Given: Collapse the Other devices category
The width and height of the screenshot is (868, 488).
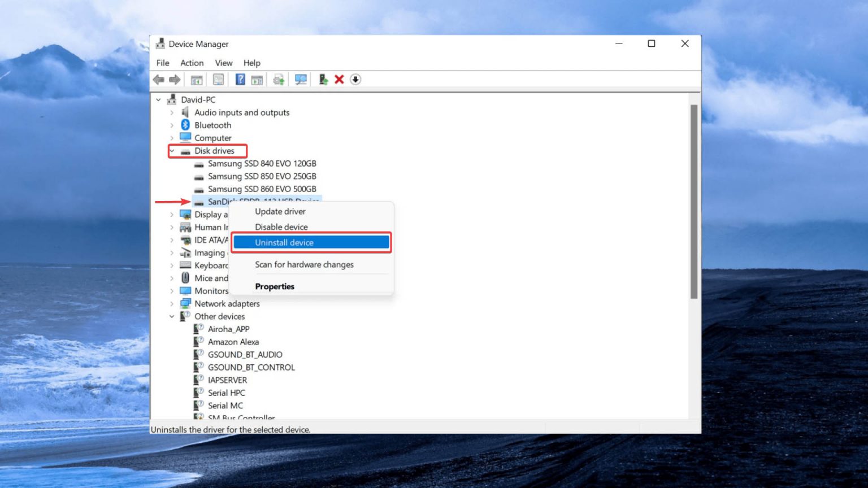Looking at the screenshot, I should coord(172,316).
